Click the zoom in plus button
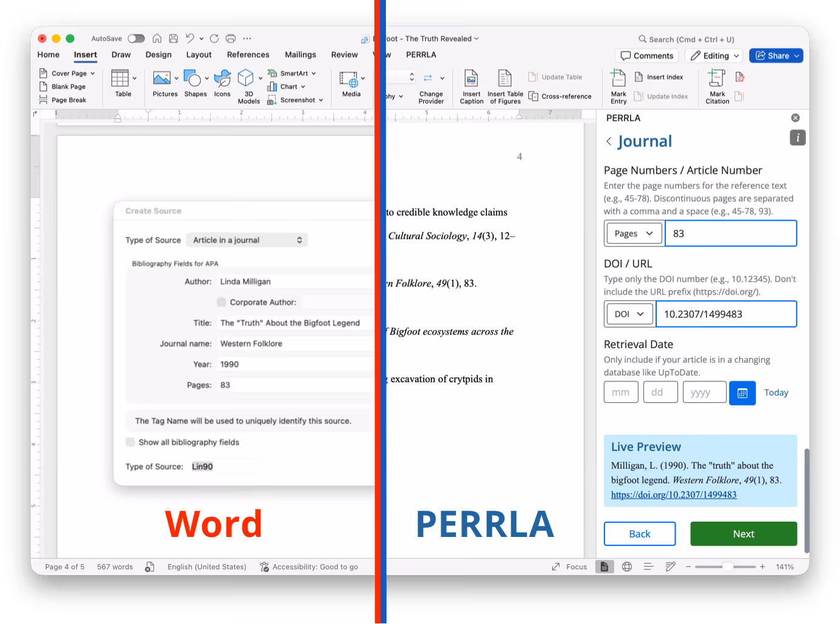The height and width of the screenshot is (624, 840). pos(762,567)
